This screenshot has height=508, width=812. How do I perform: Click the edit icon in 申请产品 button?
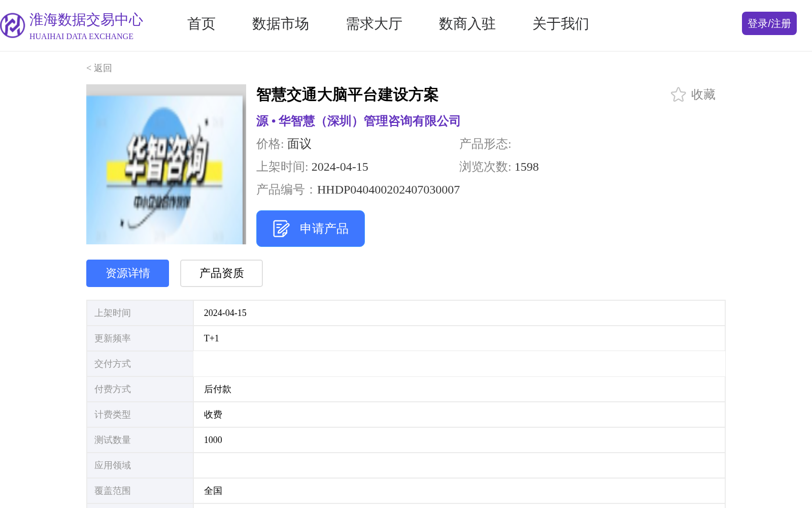(281, 229)
